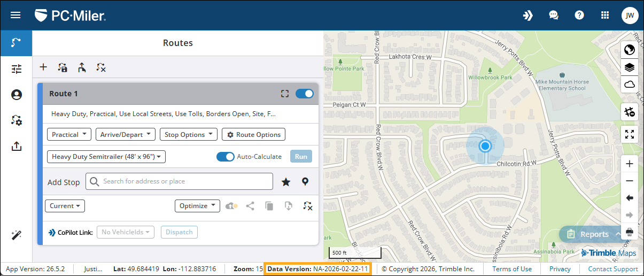Screen dimensions: 644x276
Task: Click the load route toolbar icon
Action: (81, 67)
